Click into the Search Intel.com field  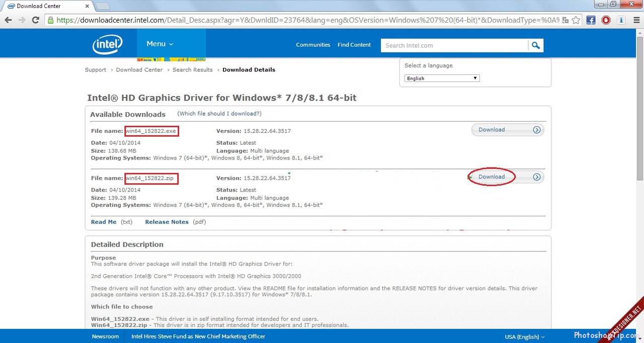pos(455,45)
